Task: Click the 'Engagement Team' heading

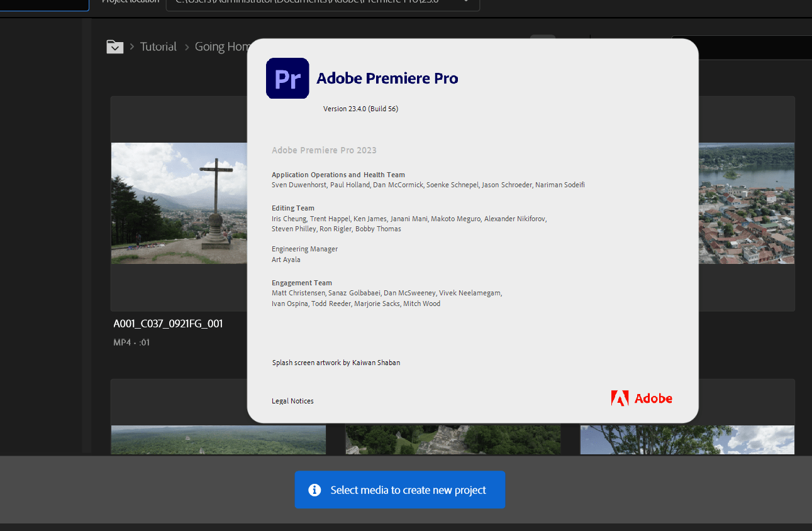Action: click(302, 283)
